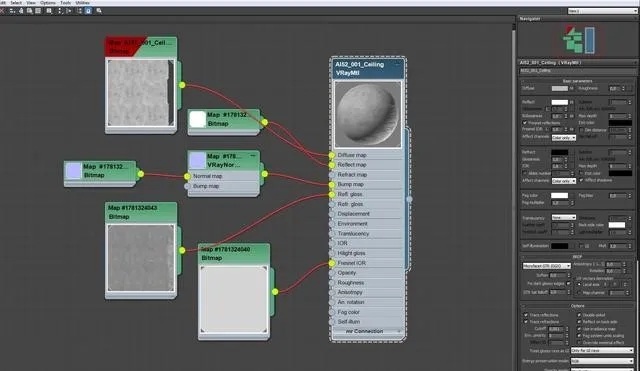Image resolution: width=640 pixels, height=371 pixels.
Task: Click the Hilight gloss input socket
Action: [x=332, y=253]
